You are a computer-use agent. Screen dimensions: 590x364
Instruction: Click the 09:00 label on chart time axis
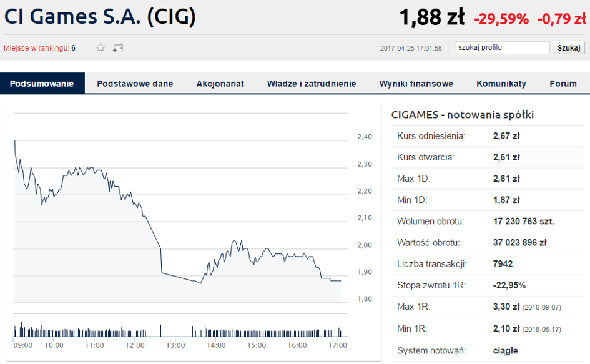click(23, 345)
